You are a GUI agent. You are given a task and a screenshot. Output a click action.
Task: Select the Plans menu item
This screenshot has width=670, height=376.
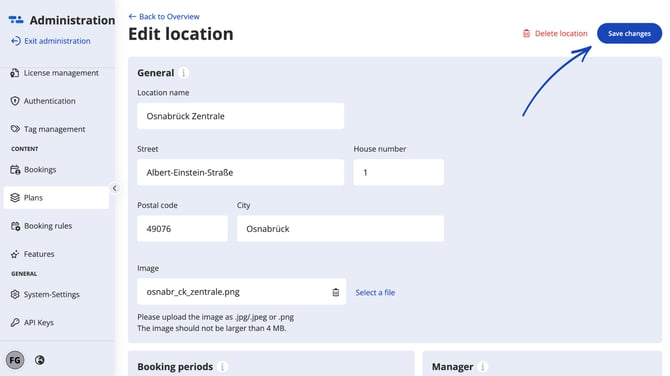(x=56, y=197)
